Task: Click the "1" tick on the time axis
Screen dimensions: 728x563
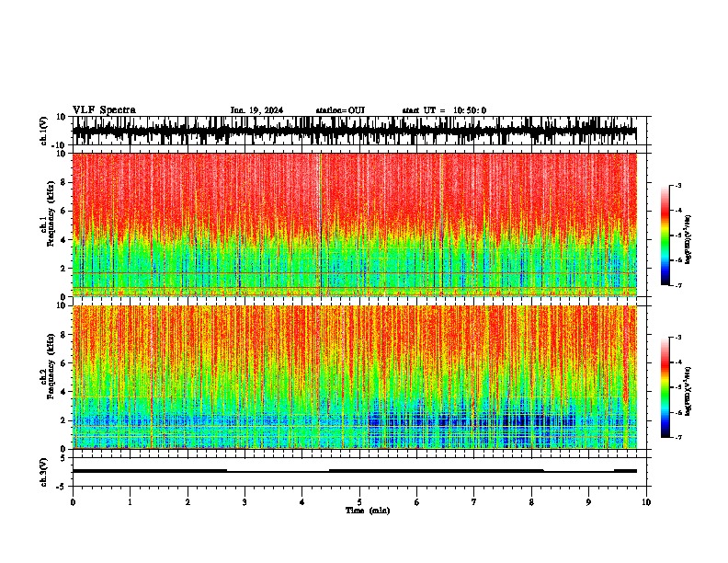Action: tap(130, 502)
